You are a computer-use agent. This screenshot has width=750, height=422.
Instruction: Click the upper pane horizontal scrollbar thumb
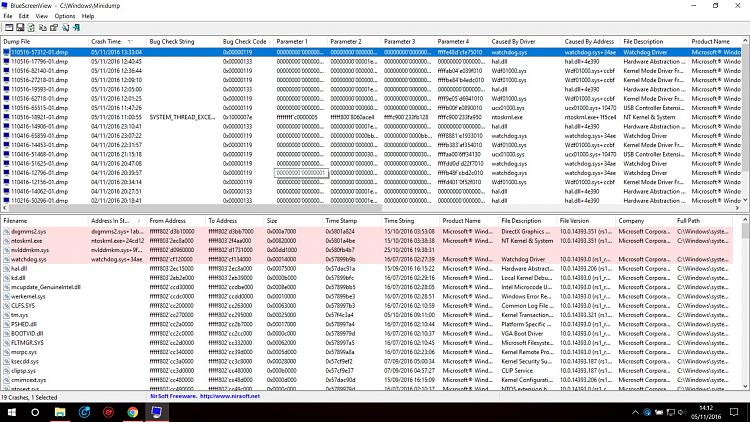pyautogui.click(x=195, y=208)
